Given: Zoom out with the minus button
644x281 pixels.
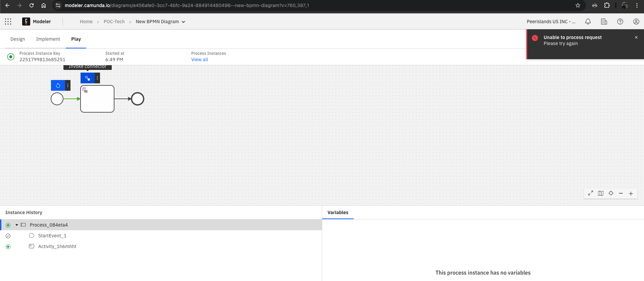Looking at the screenshot, I should coord(621,193).
